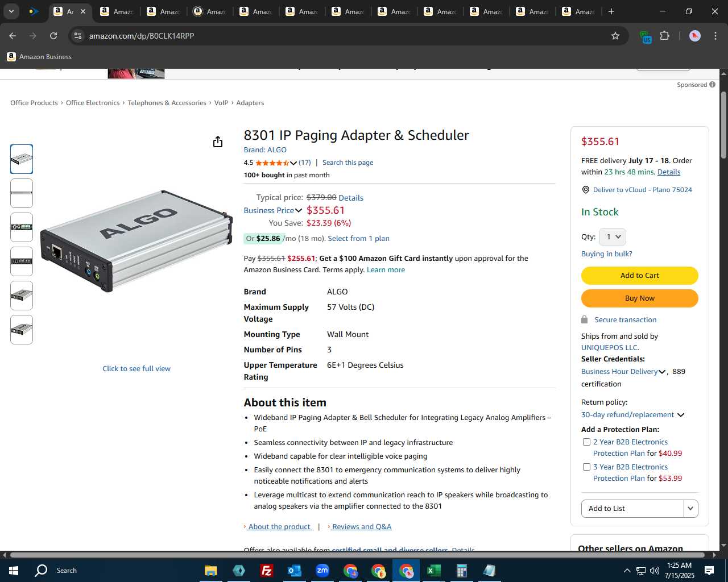Open the tab search dropdown arrow

pos(11,11)
